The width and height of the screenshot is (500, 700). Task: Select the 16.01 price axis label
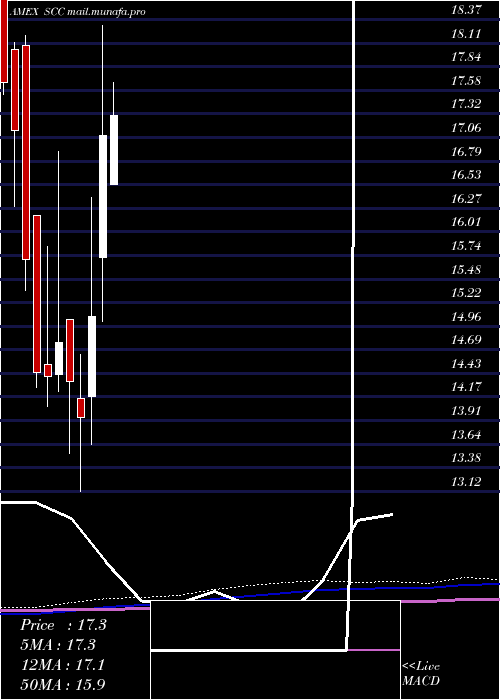[466, 221]
